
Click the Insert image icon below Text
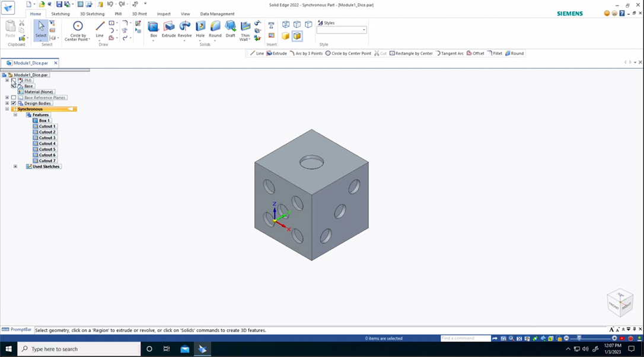271,36
